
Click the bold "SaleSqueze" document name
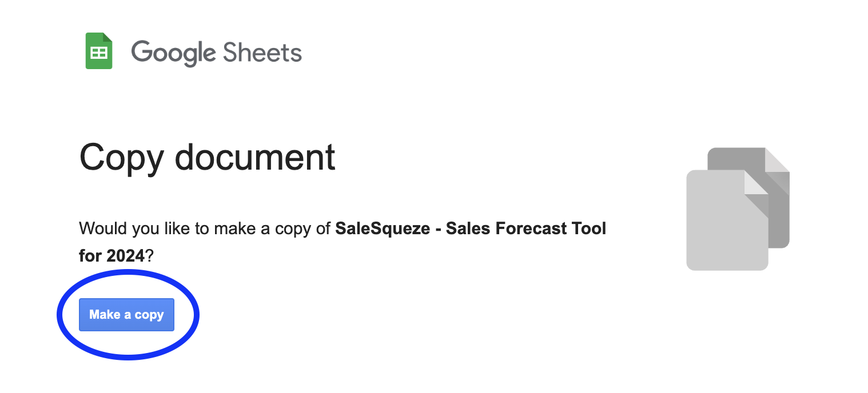pos(383,228)
